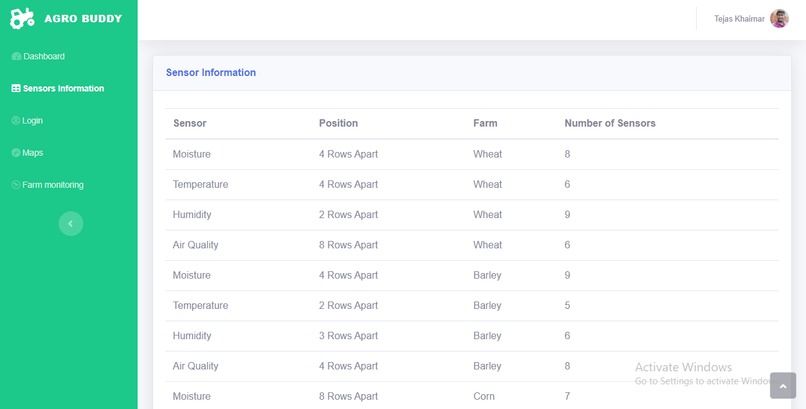This screenshot has width=806, height=409.
Task: Click '2 Rows Apart' in Humidity Wheat row
Action: point(348,215)
